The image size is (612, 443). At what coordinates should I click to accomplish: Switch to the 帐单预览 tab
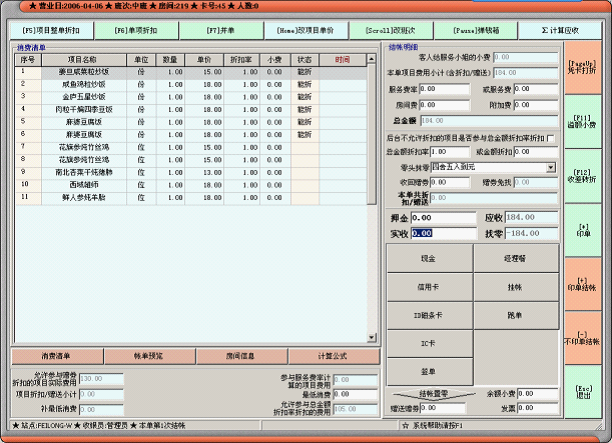(x=149, y=356)
